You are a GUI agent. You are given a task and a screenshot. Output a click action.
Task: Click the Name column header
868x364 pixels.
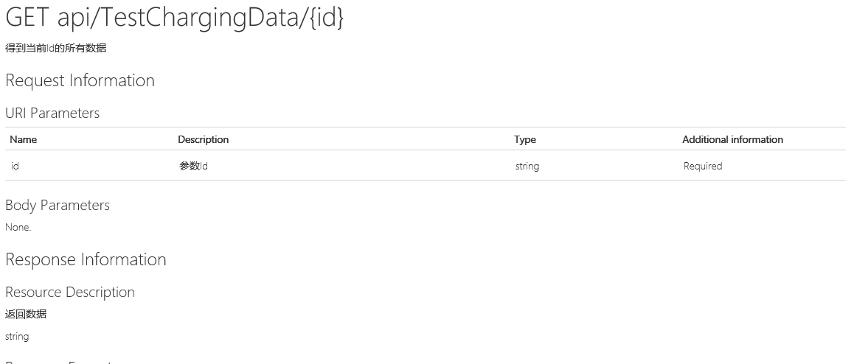pos(23,139)
